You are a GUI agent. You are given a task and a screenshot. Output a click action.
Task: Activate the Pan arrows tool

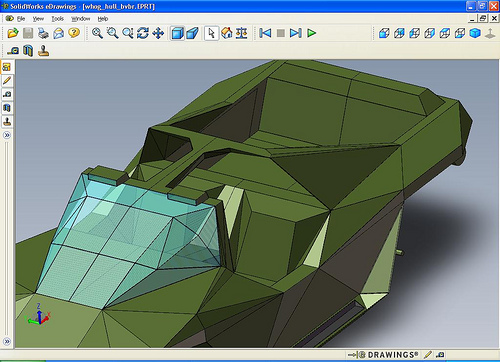click(x=158, y=33)
